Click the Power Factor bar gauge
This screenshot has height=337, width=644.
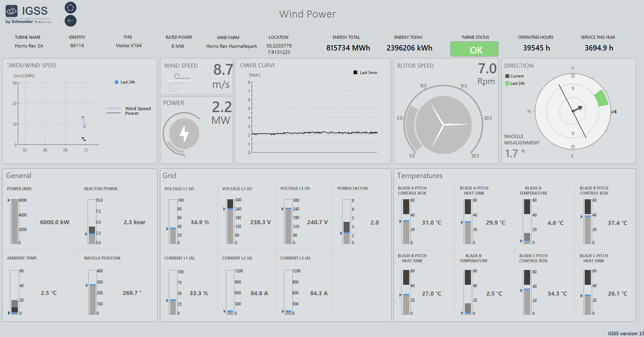coord(346,222)
